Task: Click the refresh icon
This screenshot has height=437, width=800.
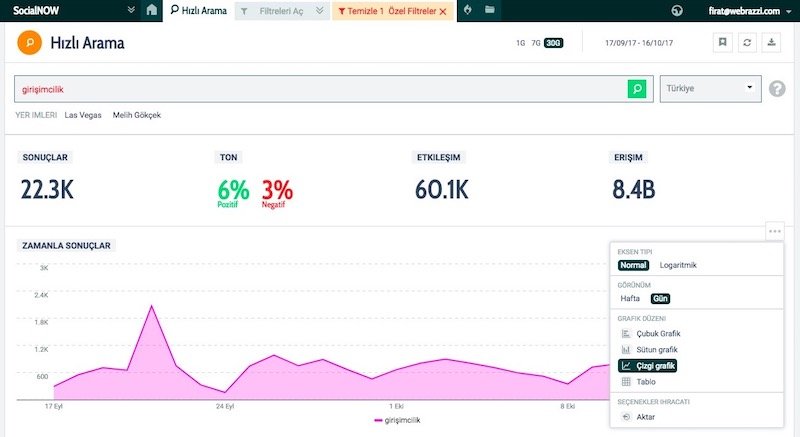Action: [x=746, y=43]
